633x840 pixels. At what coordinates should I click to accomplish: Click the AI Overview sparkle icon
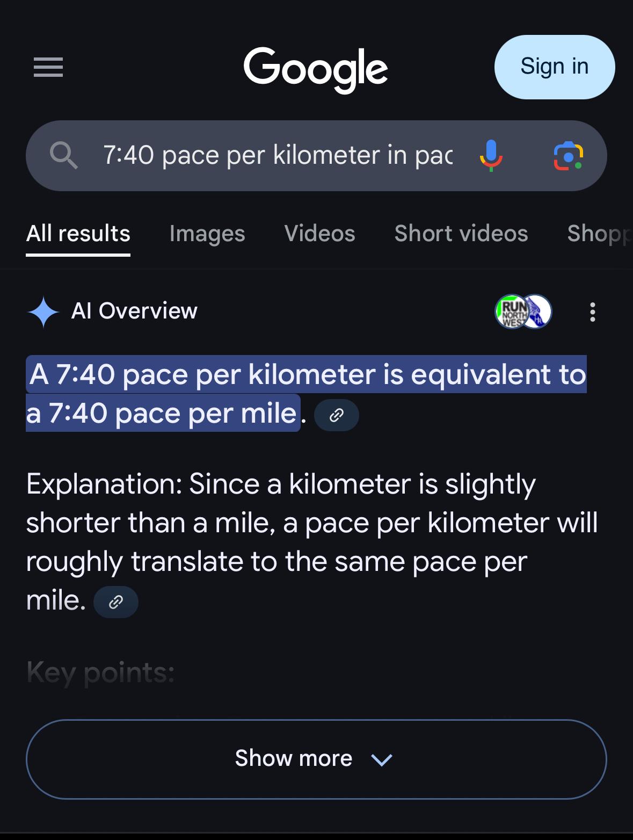43,312
